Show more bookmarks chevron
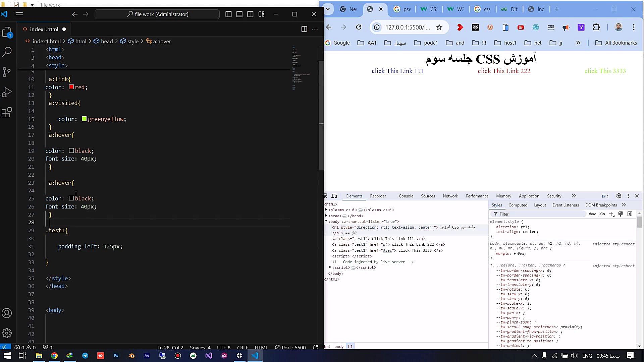644x362 pixels. 578,43
